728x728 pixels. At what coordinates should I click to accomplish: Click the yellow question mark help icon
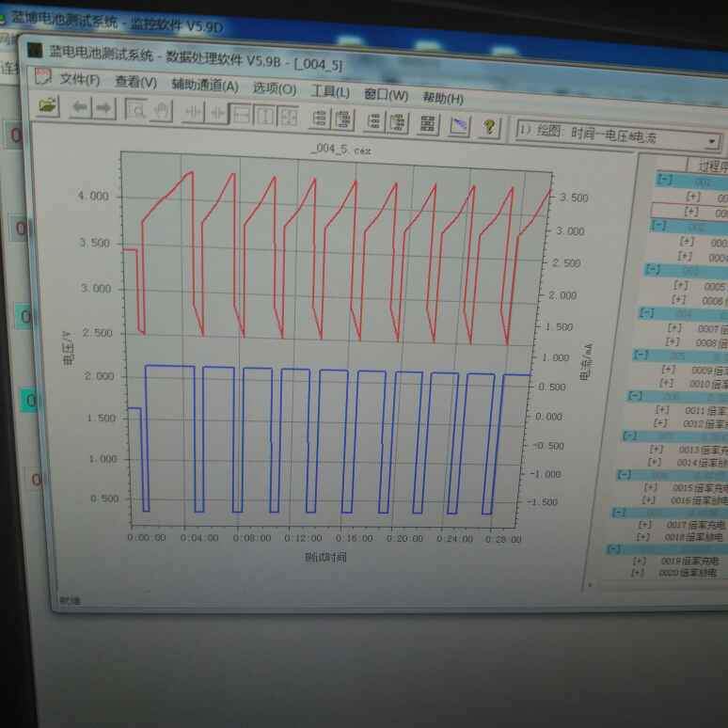point(489,127)
